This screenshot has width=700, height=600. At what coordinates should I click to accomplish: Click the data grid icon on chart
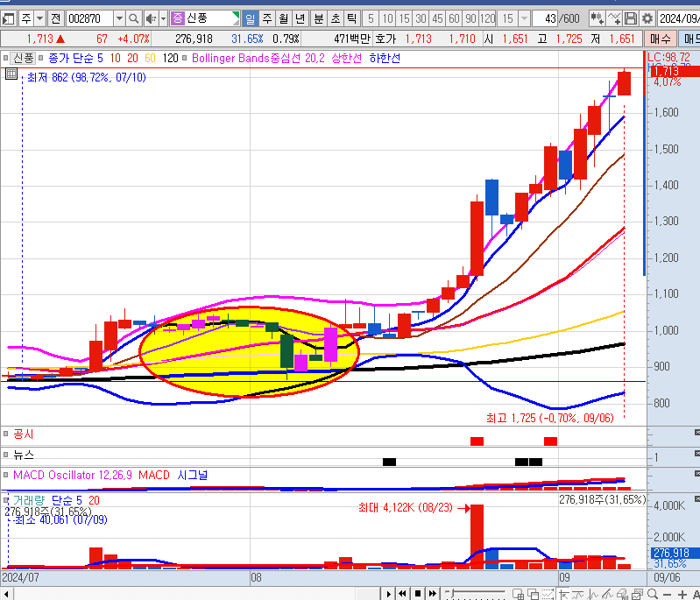(11, 75)
